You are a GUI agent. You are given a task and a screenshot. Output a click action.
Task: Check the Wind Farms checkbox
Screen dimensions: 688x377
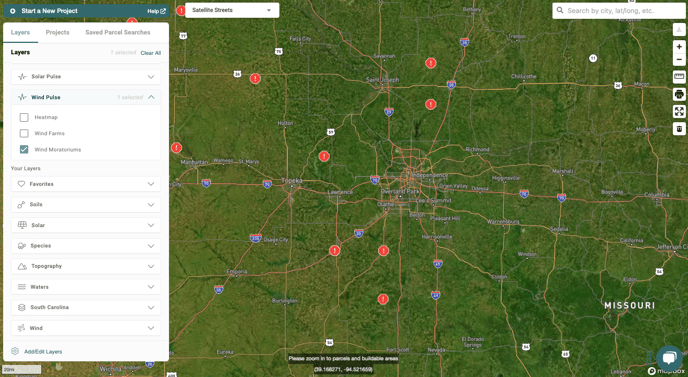pyautogui.click(x=24, y=133)
